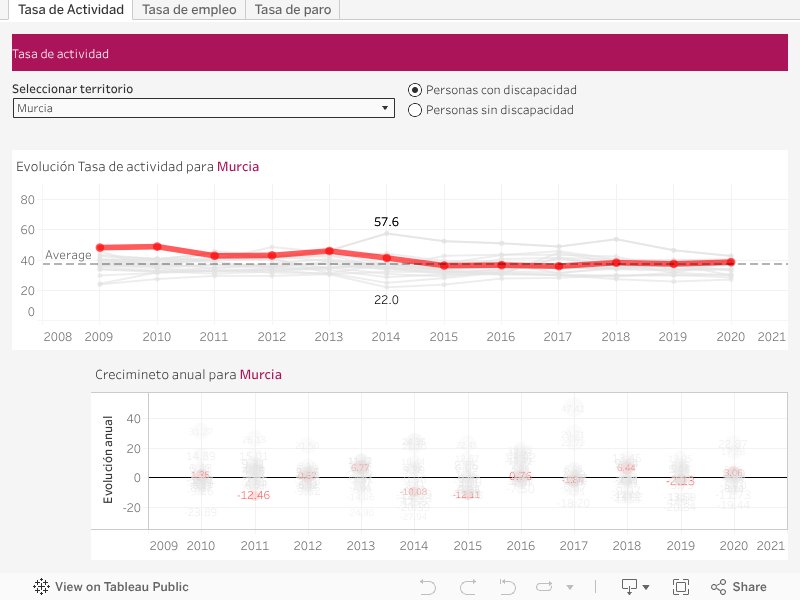The image size is (800, 600).
Task: Expand the small arrow beside Refresh
Action: [x=570, y=588]
